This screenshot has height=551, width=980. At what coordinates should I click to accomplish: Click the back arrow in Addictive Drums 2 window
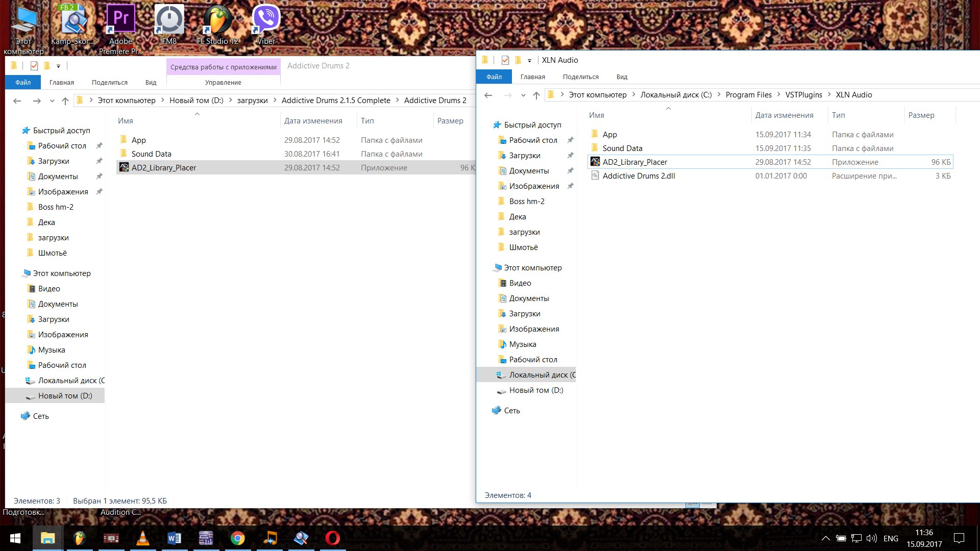[x=17, y=101]
